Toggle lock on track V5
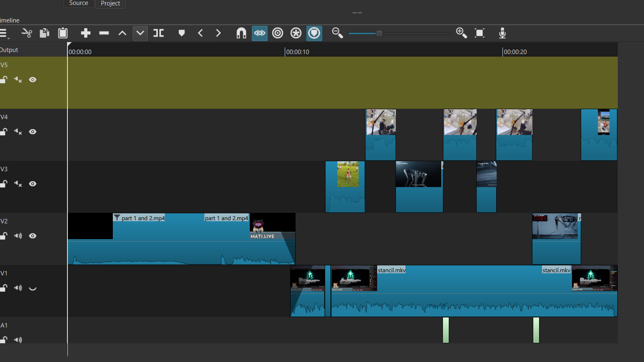Screen dimensions: 644x362 click(x=4, y=80)
